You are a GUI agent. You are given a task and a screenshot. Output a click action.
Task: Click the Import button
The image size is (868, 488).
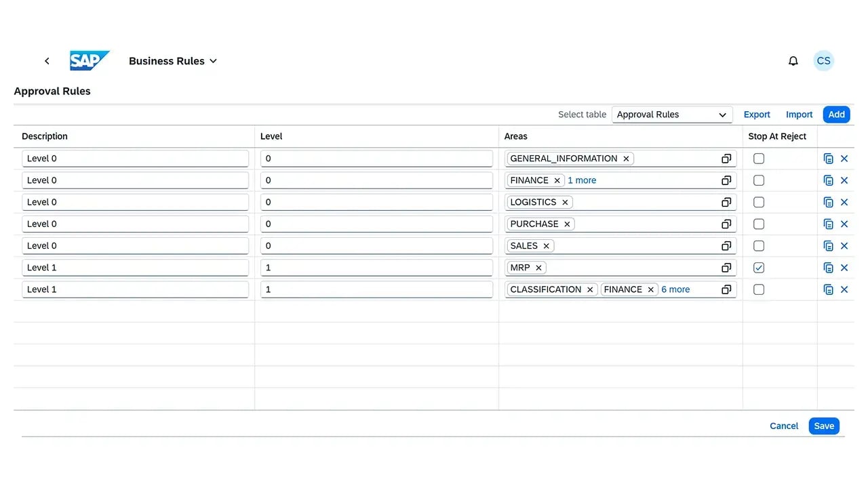click(799, 115)
